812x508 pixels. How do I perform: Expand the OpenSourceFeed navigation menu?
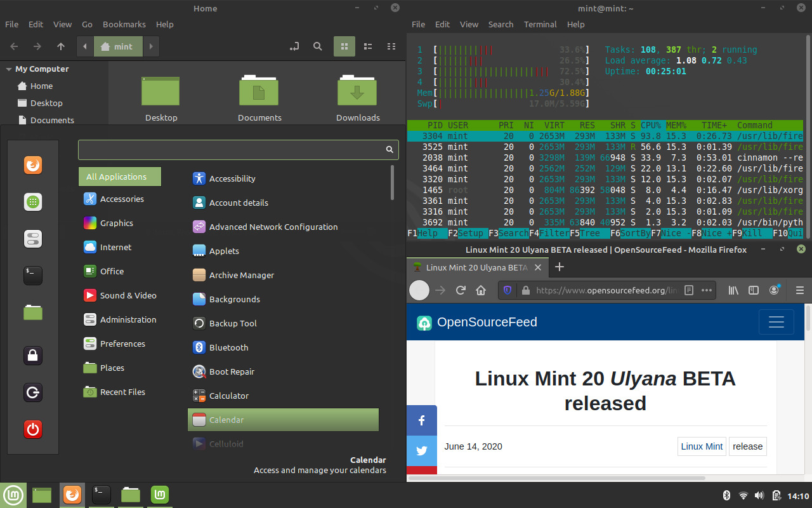(x=776, y=322)
